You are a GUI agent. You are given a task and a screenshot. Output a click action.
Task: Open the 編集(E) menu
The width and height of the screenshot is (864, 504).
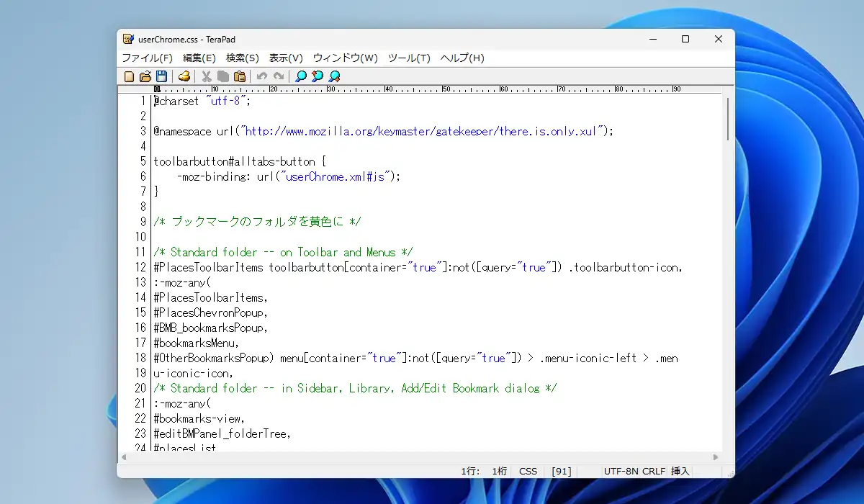coord(199,58)
